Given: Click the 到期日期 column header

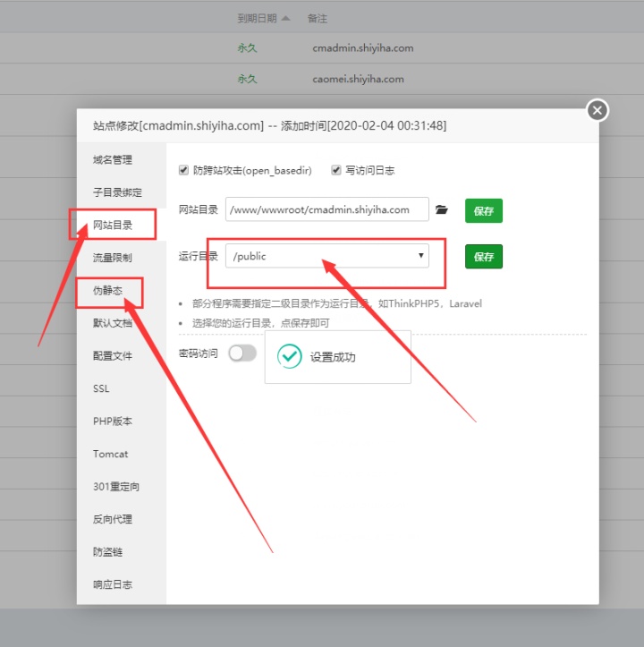Looking at the screenshot, I should pos(257,18).
